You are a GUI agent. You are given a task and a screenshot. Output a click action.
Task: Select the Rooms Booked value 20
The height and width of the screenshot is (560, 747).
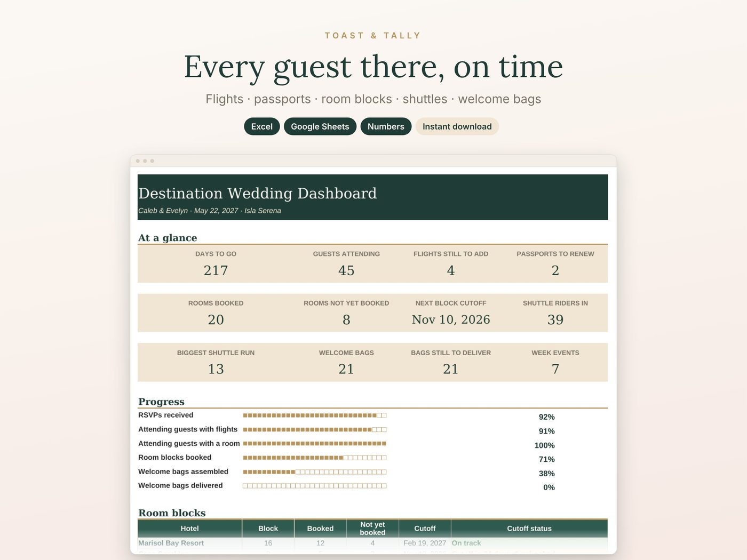[216, 319]
